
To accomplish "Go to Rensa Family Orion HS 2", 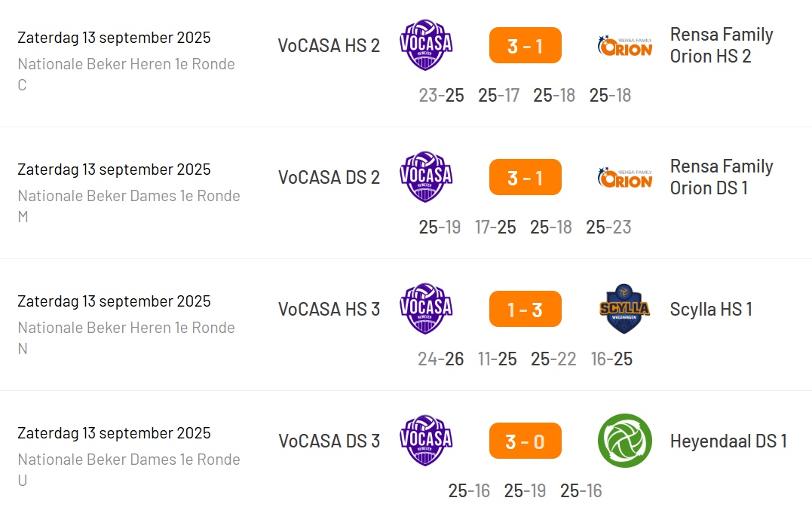I will pos(721,45).
